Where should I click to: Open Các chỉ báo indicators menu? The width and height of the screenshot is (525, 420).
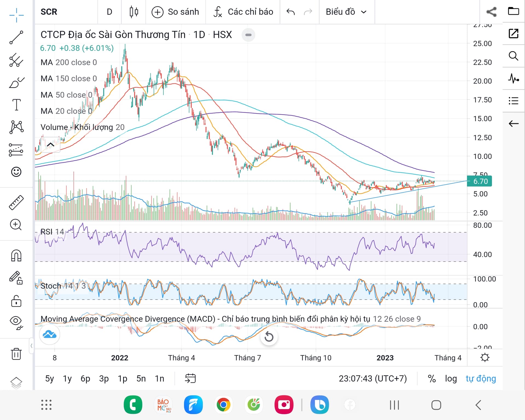(x=243, y=12)
